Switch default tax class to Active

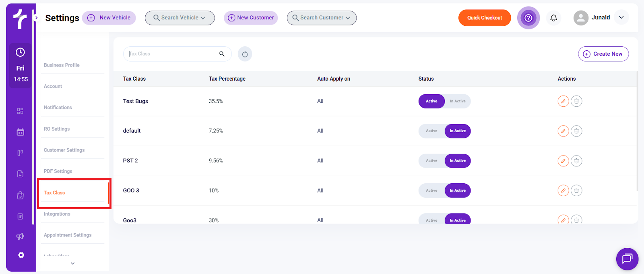point(431,131)
